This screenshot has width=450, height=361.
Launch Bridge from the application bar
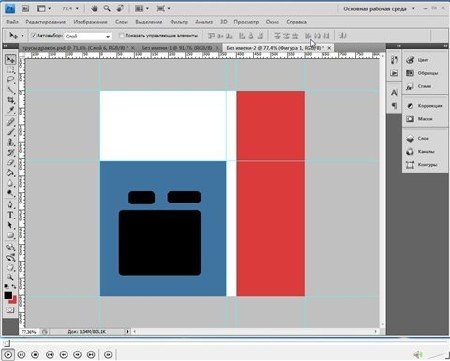(x=25, y=9)
